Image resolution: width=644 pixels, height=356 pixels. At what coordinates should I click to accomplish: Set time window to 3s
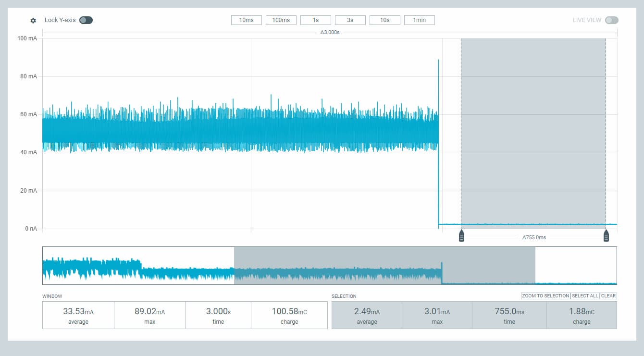pyautogui.click(x=350, y=20)
